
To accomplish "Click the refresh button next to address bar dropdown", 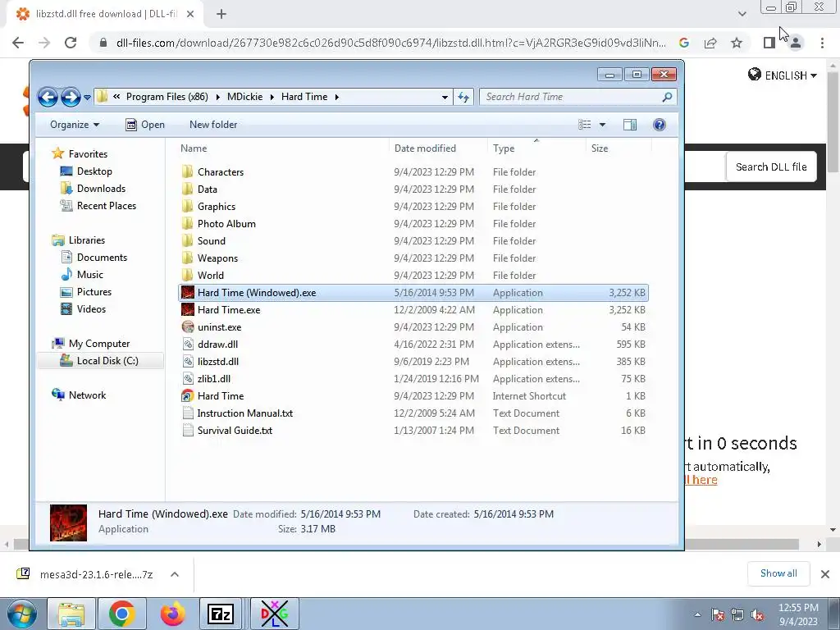I will (x=463, y=97).
